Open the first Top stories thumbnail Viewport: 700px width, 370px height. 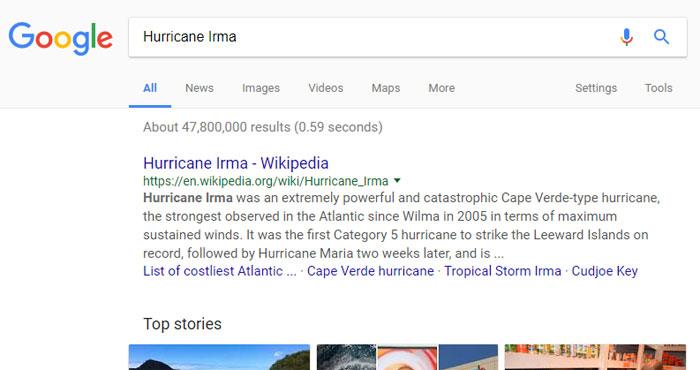click(x=219, y=357)
